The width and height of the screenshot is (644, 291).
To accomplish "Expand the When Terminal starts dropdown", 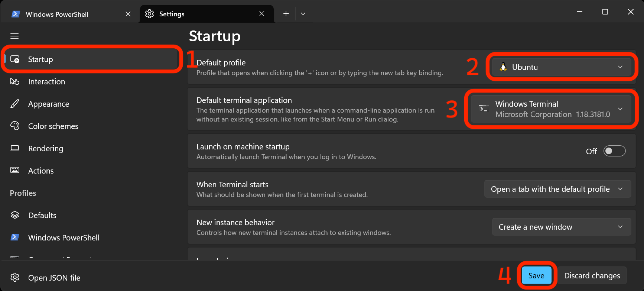I will (557, 189).
